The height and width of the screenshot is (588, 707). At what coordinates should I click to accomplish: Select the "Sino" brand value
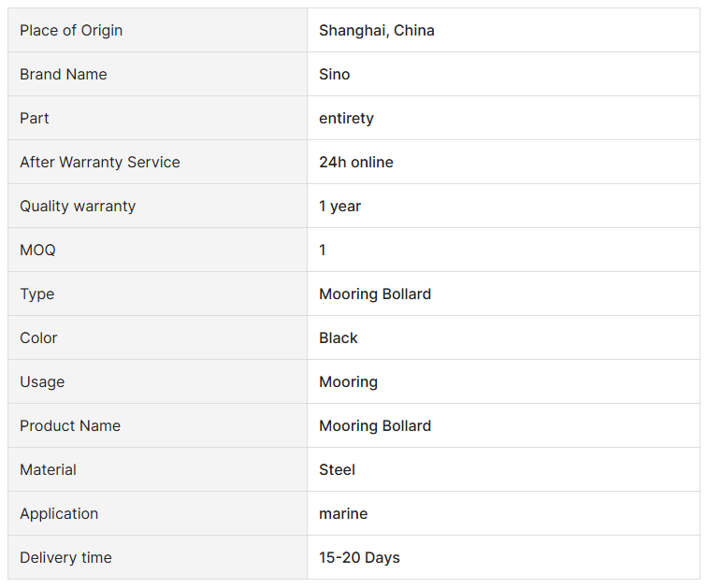pyautogui.click(x=334, y=74)
